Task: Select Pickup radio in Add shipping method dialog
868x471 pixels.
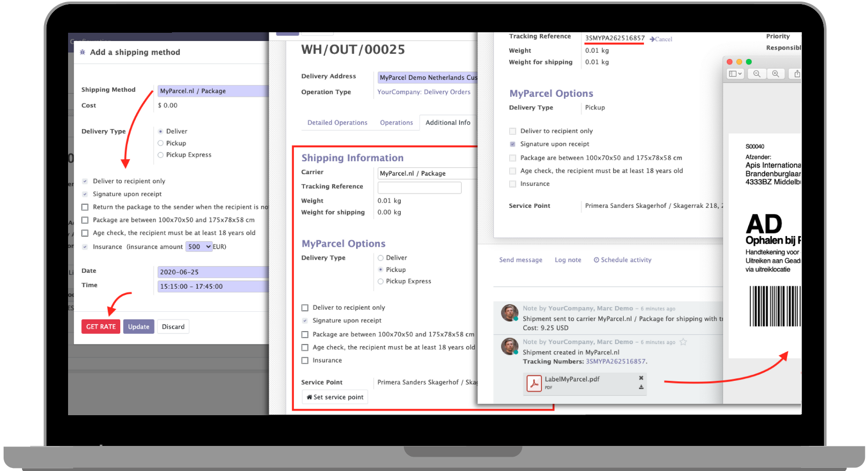Action: pyautogui.click(x=160, y=143)
